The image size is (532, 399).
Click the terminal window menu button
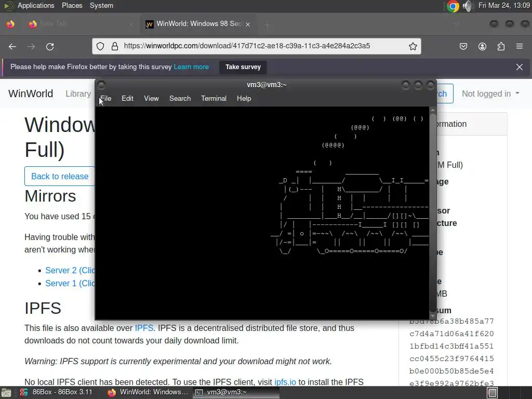point(101,85)
